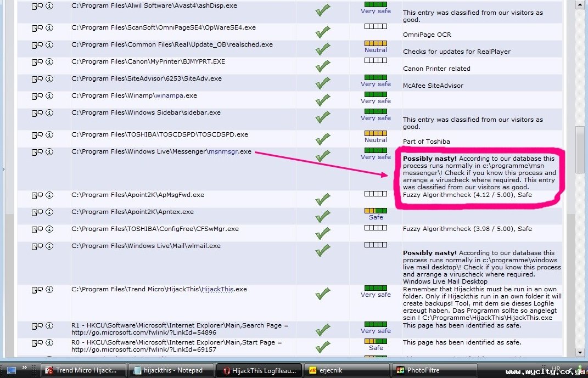Image resolution: width=588 pixels, height=378 pixels.
Task: View the info icon for Apntex.exe
Action: tap(49, 212)
